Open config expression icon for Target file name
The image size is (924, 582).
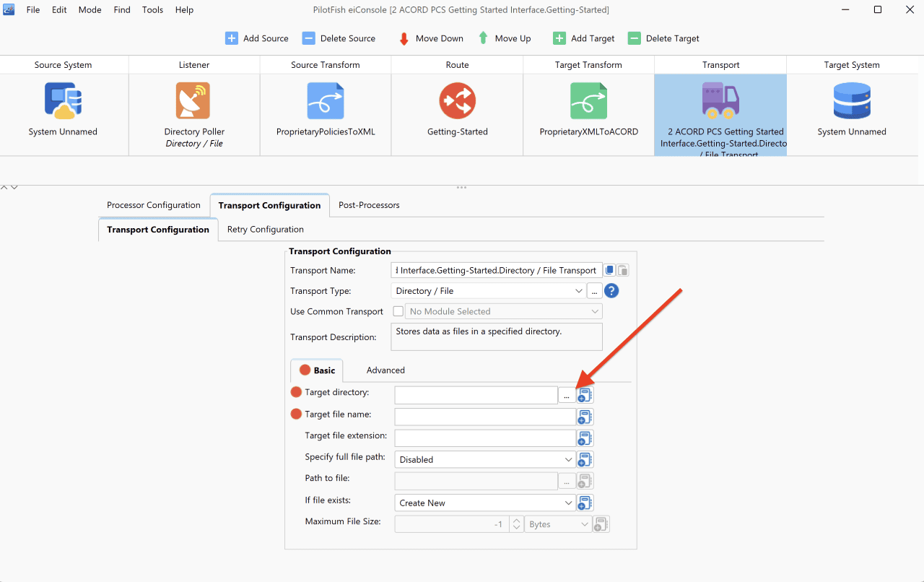[x=585, y=417]
